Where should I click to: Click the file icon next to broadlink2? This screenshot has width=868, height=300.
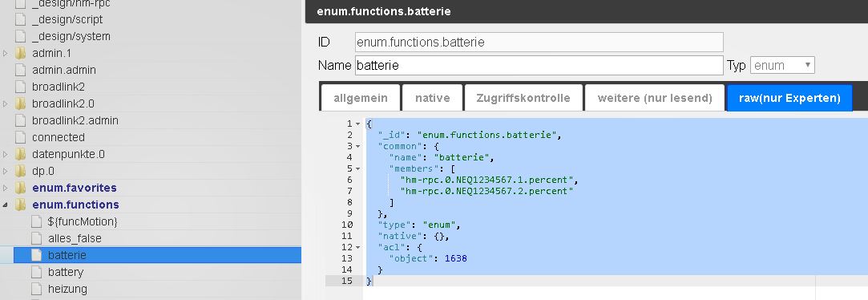coord(21,87)
